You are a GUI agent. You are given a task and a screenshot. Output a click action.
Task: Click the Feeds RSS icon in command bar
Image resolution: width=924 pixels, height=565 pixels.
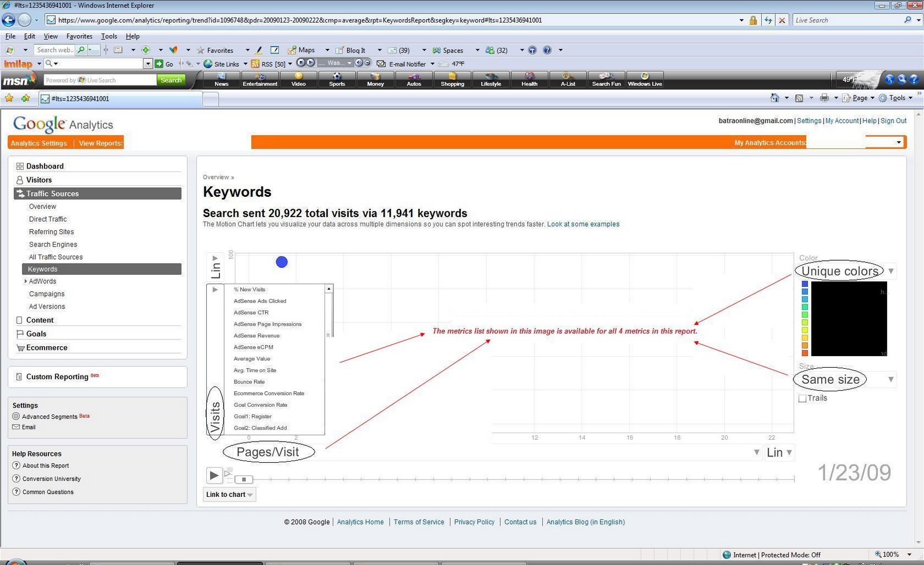tap(799, 98)
